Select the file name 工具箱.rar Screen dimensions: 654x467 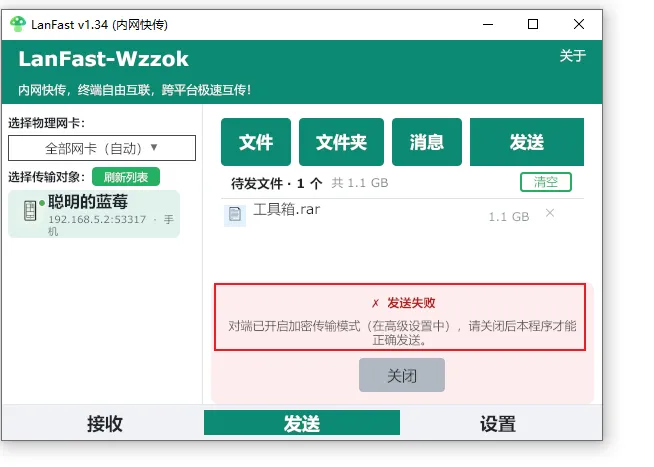(287, 209)
